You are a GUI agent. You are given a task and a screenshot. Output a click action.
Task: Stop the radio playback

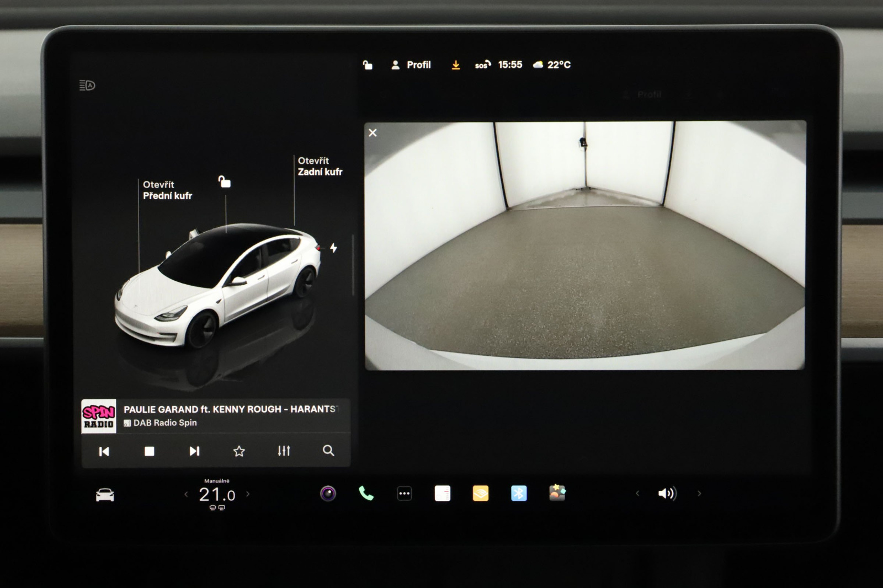coord(149,451)
